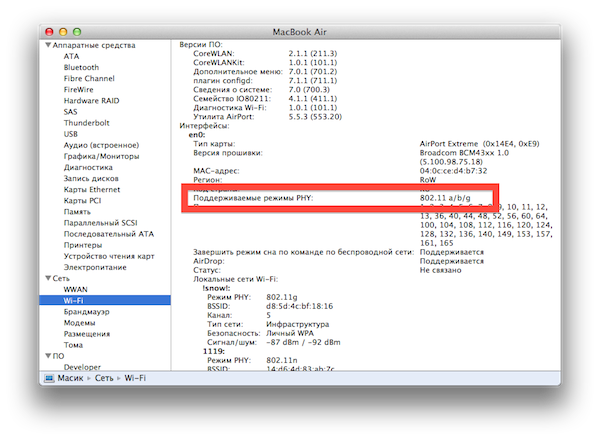Click the Поддерживаемые режимы PHY label
Screen dimensions: 600x440
click(x=253, y=198)
